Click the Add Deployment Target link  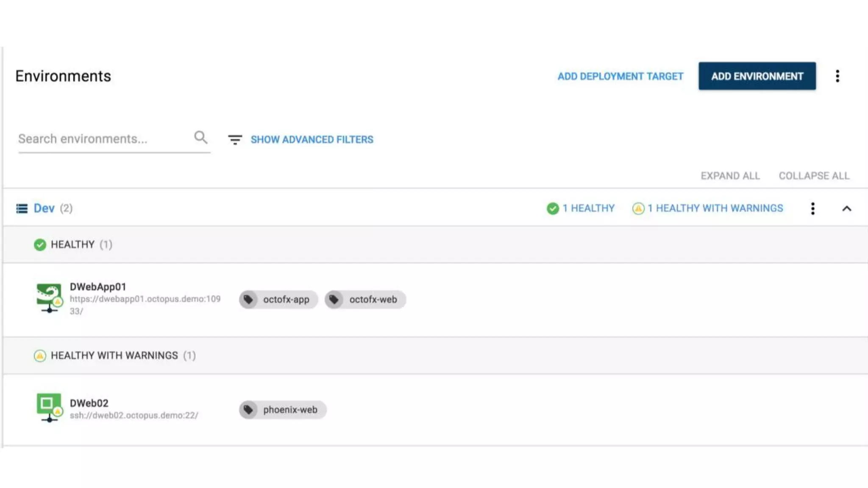coord(620,76)
